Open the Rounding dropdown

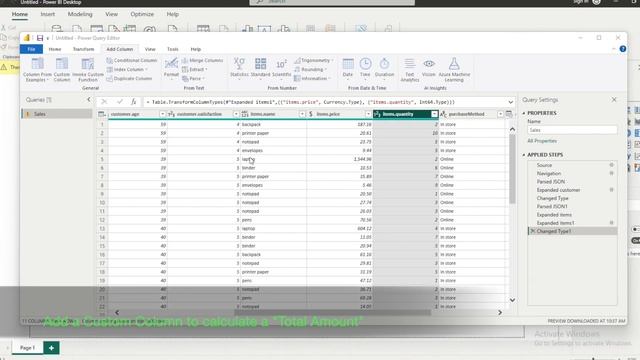310,69
